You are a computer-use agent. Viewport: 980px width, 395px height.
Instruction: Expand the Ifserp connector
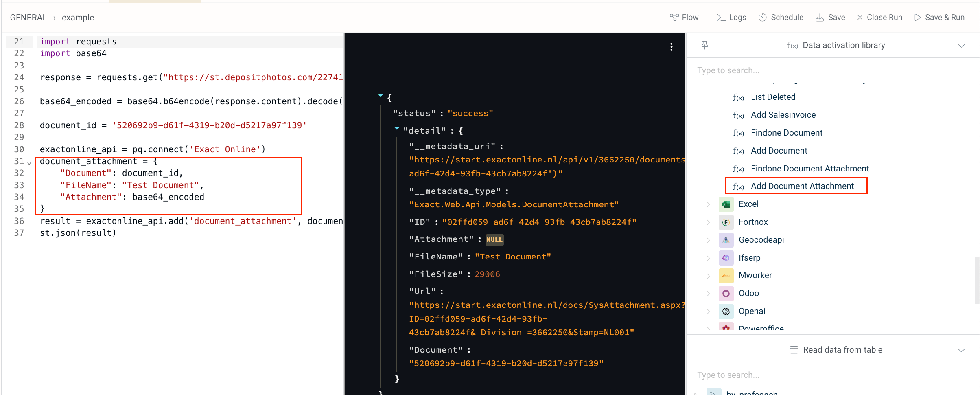coord(708,258)
